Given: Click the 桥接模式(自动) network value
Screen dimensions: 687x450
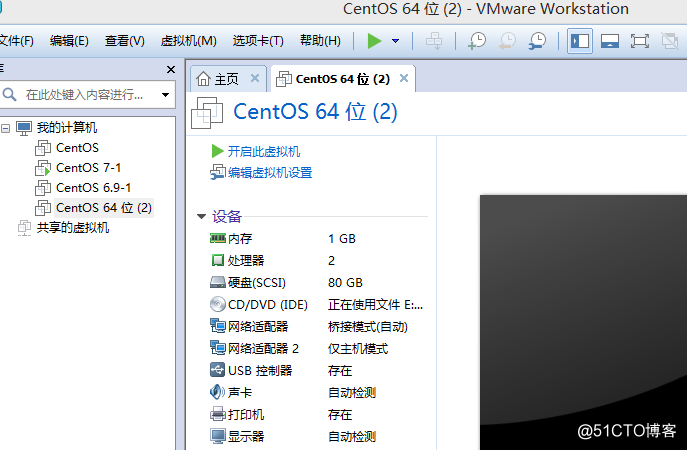Looking at the screenshot, I should pos(368,327).
